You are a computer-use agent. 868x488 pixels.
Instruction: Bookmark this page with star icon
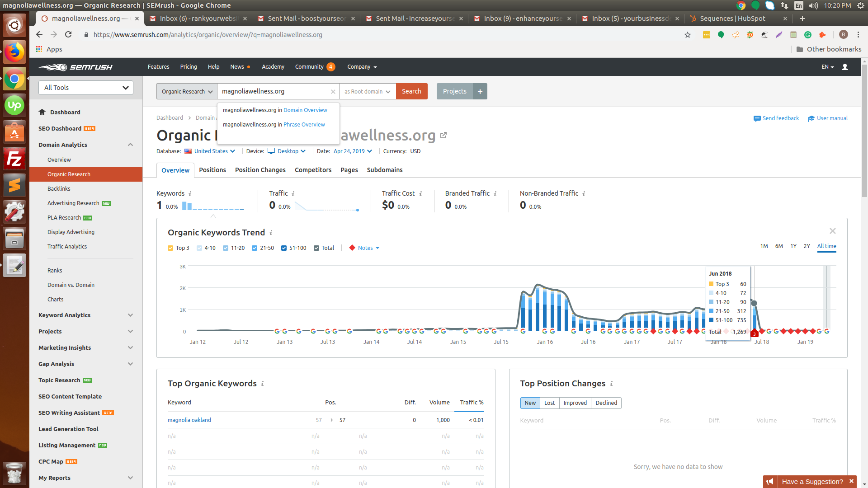(x=688, y=35)
